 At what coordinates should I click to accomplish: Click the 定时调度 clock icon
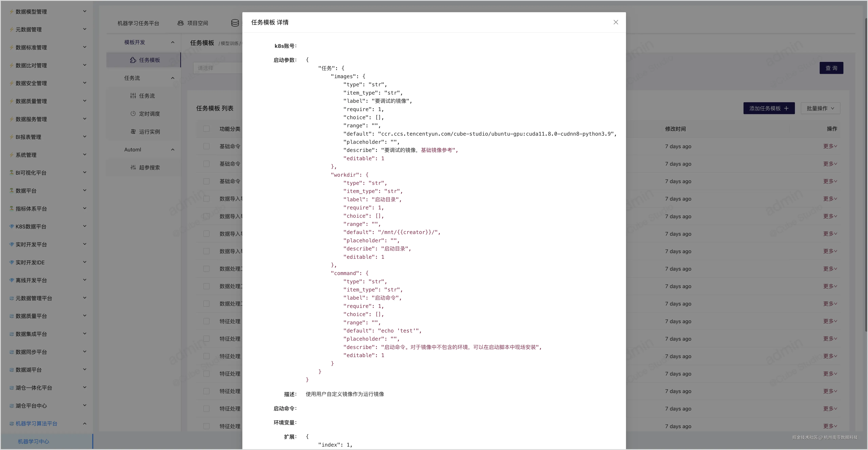133,113
